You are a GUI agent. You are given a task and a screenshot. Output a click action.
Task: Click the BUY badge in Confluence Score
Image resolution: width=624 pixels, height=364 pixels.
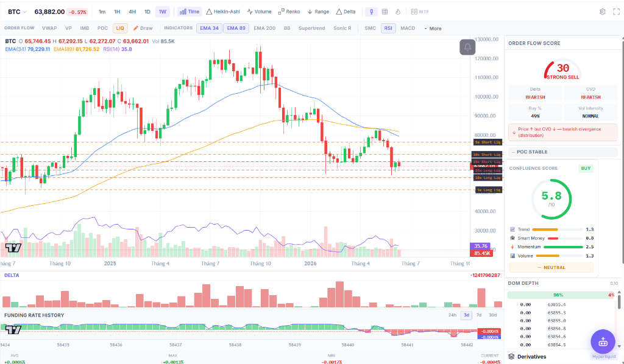pos(586,168)
